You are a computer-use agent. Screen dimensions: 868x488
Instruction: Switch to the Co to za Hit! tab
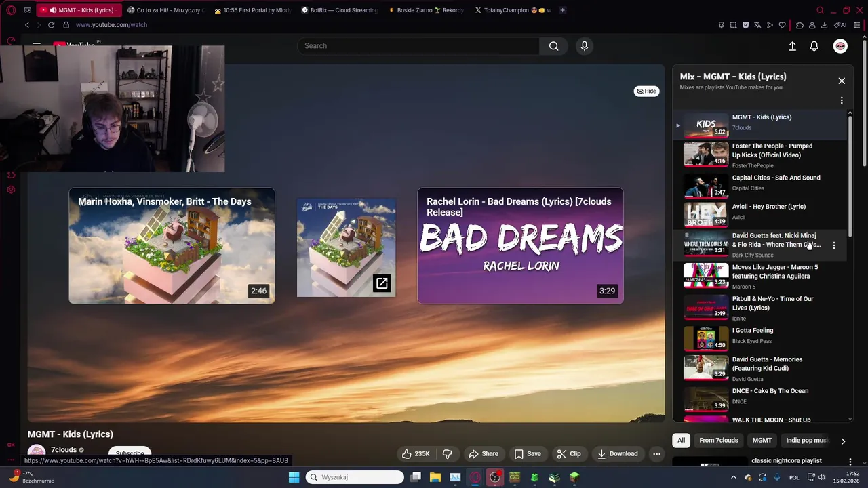[x=165, y=10]
